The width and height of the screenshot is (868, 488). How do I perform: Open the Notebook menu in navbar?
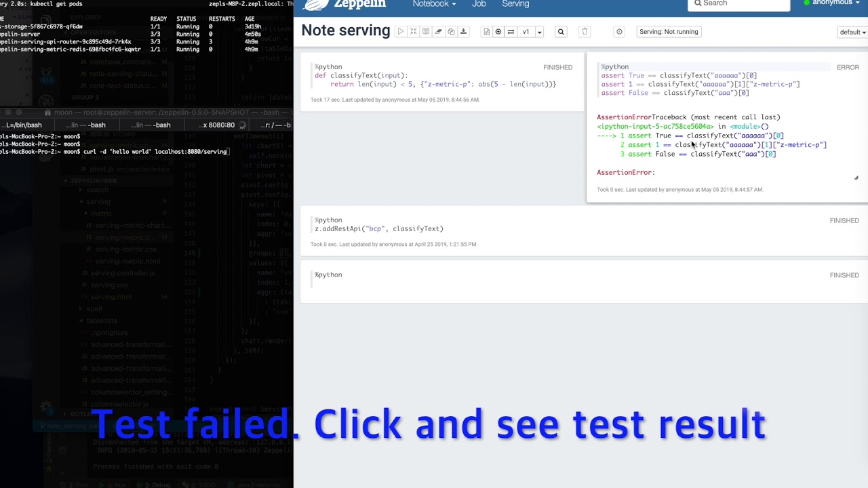(x=434, y=4)
